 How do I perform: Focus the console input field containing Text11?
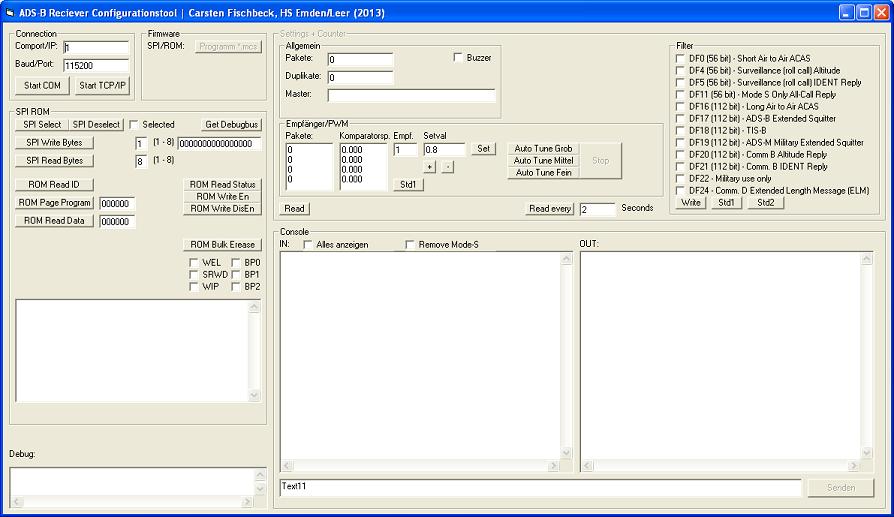[x=541, y=487]
